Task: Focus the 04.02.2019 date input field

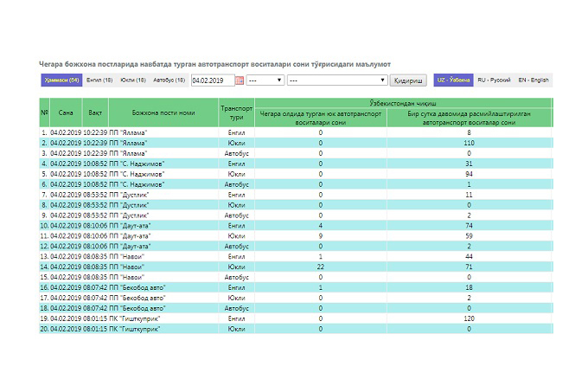Action: coord(213,80)
